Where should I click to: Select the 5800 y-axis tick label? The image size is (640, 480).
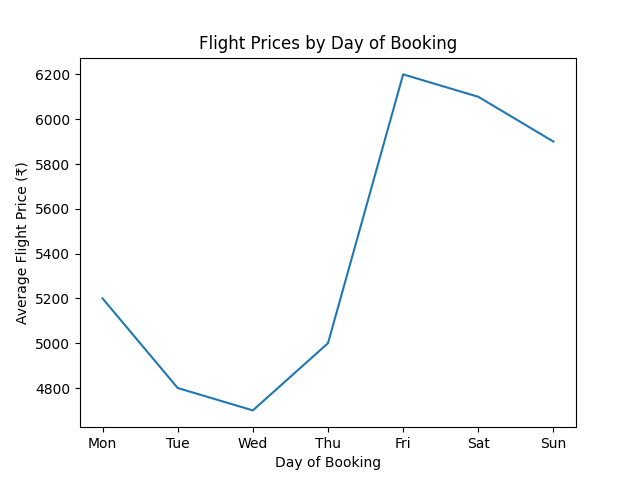[55, 165]
